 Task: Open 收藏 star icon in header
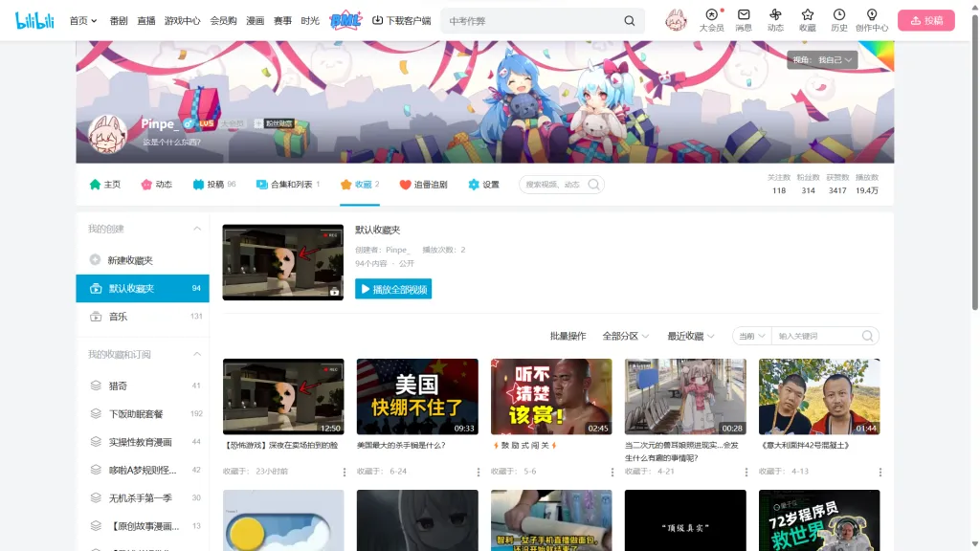(808, 20)
